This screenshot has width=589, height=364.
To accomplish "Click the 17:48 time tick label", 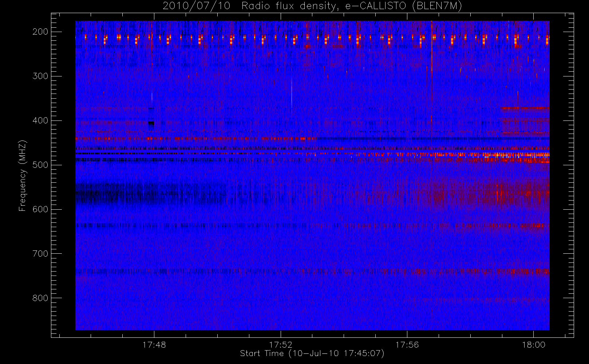I will 154,345.
